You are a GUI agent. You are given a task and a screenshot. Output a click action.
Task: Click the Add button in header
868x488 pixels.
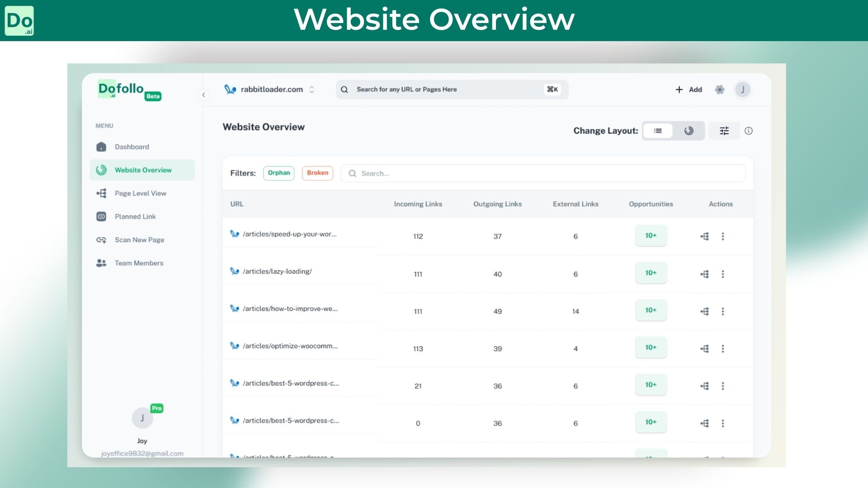click(689, 89)
